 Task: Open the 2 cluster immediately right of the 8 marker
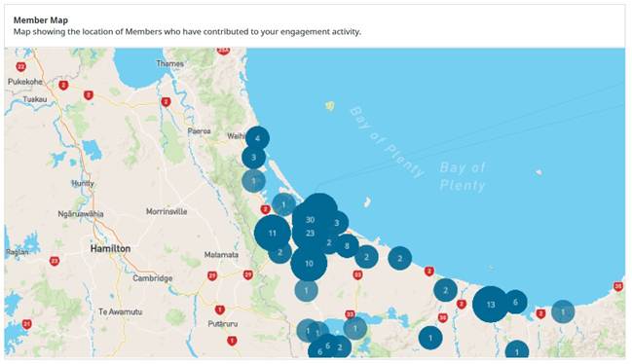click(x=366, y=257)
